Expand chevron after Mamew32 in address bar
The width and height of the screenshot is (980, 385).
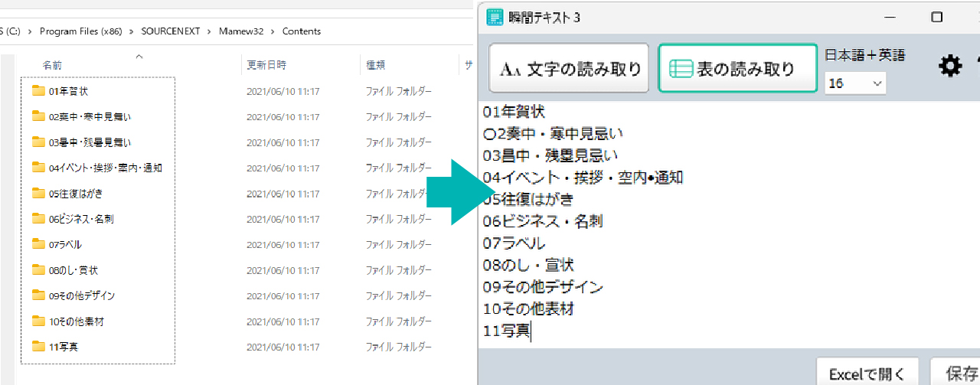pos(273,31)
